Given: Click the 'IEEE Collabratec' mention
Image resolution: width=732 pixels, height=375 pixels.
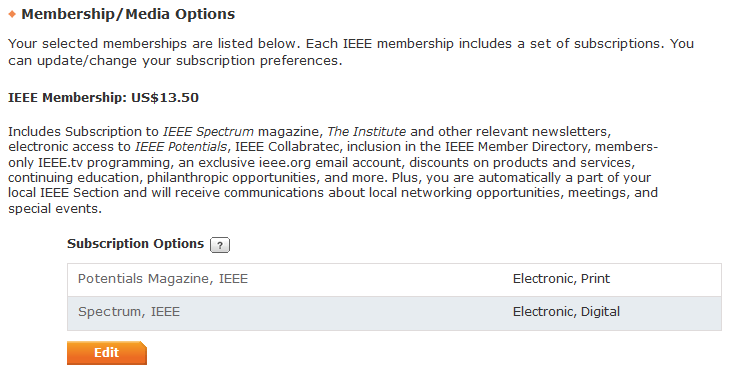Looking at the screenshot, I should click(287, 147).
